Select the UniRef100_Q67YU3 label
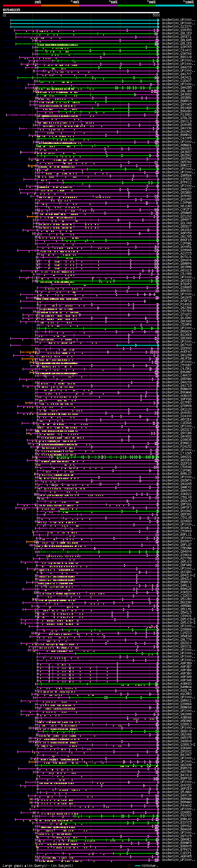 177,345
